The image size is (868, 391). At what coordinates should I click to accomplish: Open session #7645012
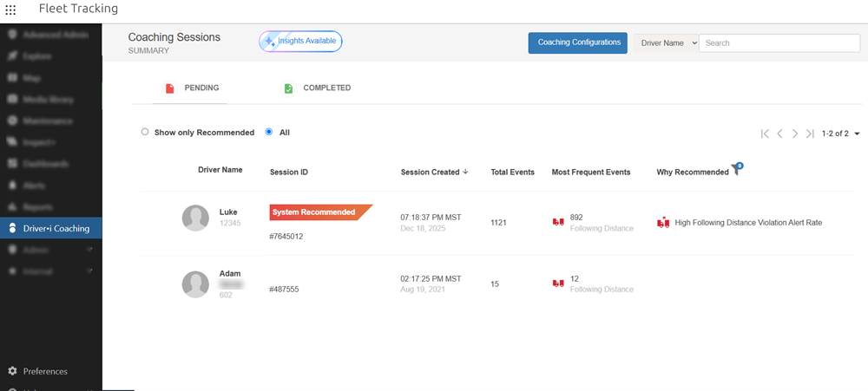(286, 236)
